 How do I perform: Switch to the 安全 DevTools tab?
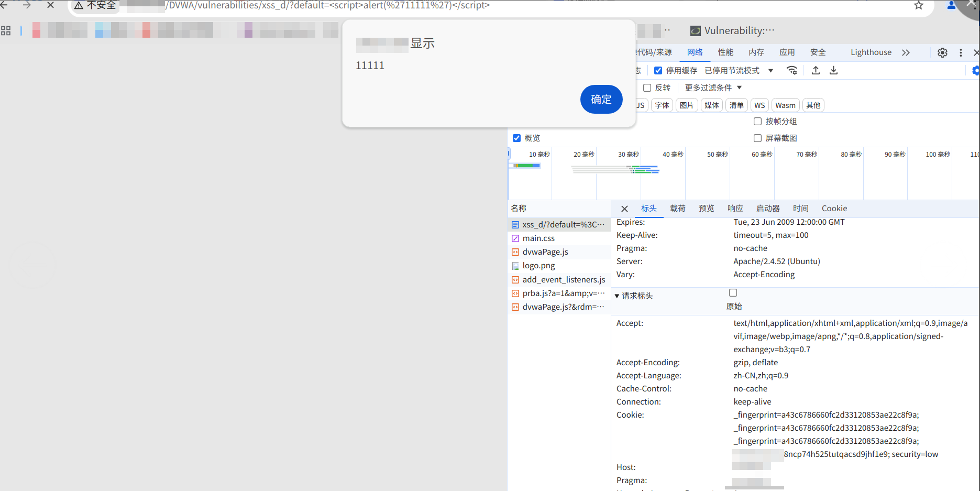point(818,52)
